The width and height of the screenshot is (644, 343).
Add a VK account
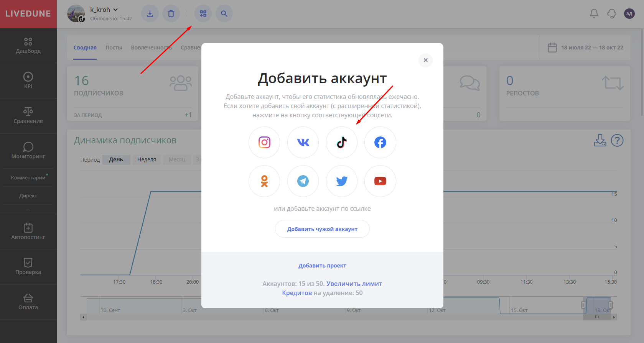pos(303,142)
